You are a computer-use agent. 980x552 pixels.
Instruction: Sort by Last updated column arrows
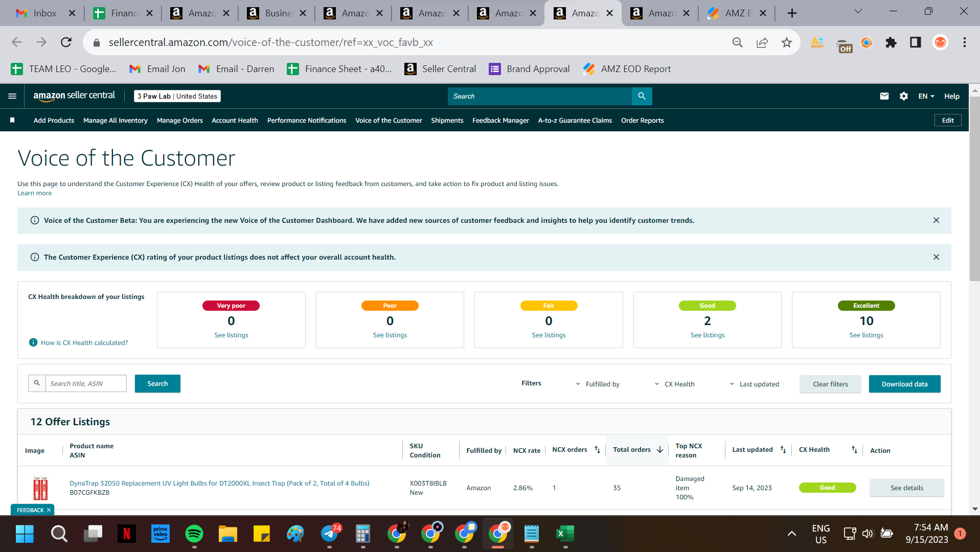pos(783,450)
